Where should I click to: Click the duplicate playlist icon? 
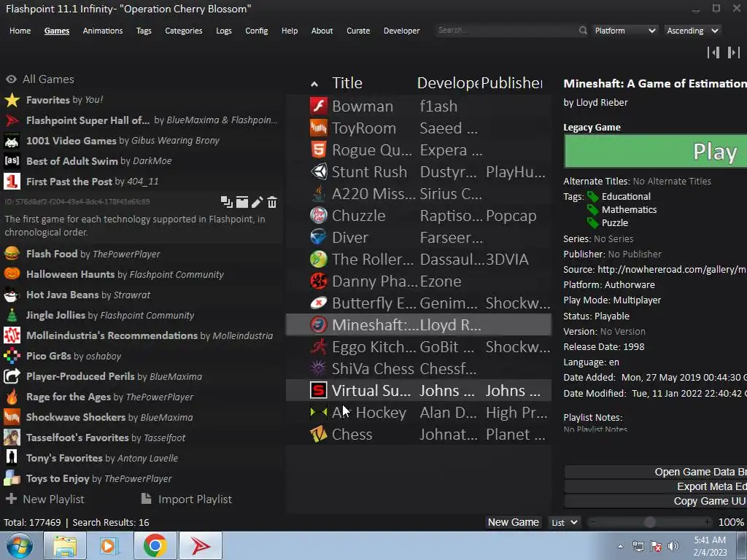(226, 203)
